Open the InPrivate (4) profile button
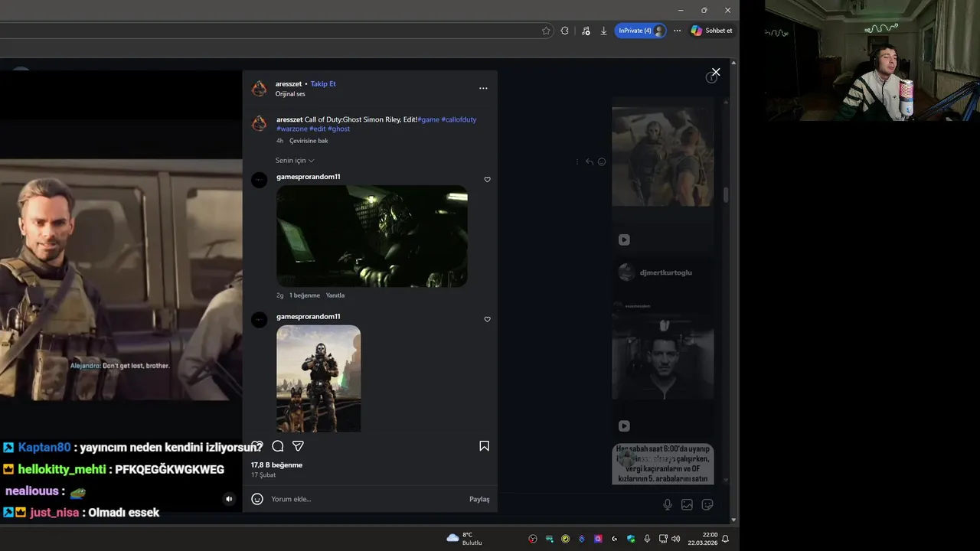This screenshot has height=551, width=980. coord(640,31)
